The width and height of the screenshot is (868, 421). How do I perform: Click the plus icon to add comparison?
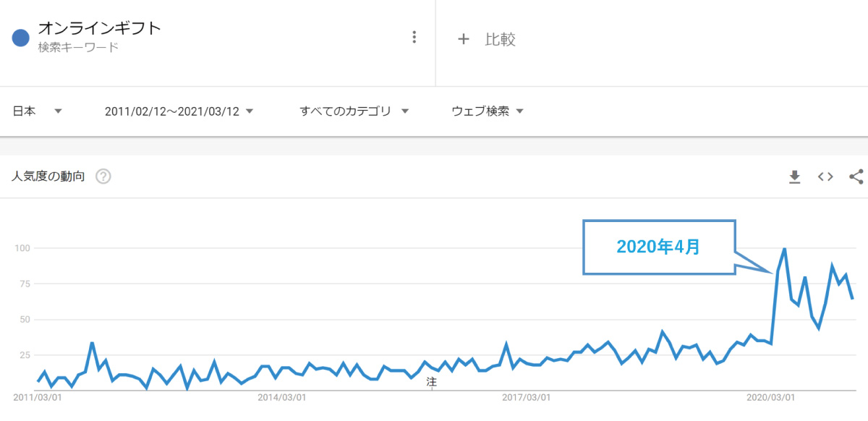(464, 39)
